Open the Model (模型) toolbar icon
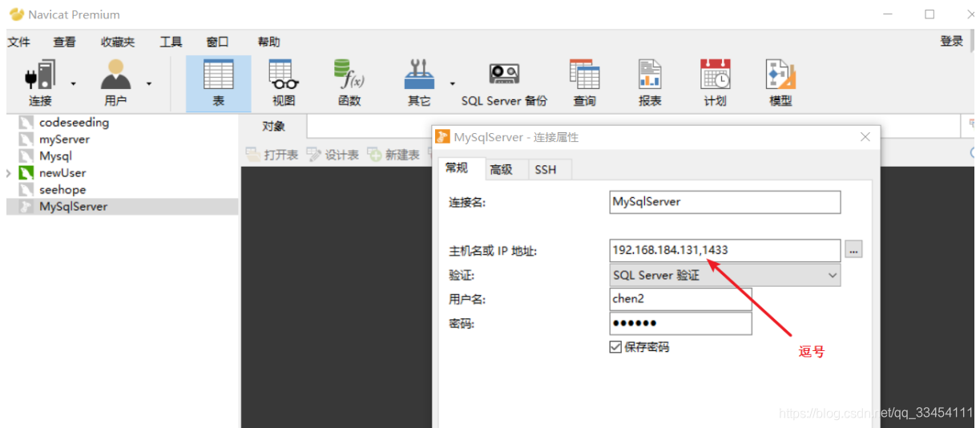The height and width of the screenshot is (428, 980). (x=780, y=83)
